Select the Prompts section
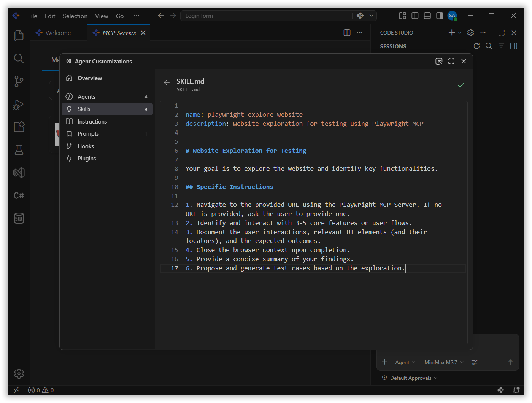The width and height of the screenshot is (532, 403). coord(107,134)
